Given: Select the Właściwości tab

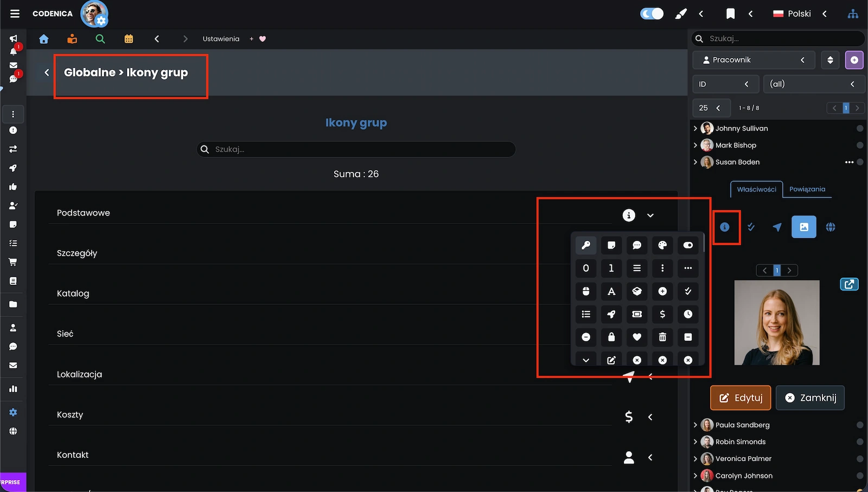Looking at the screenshot, I should (x=756, y=189).
